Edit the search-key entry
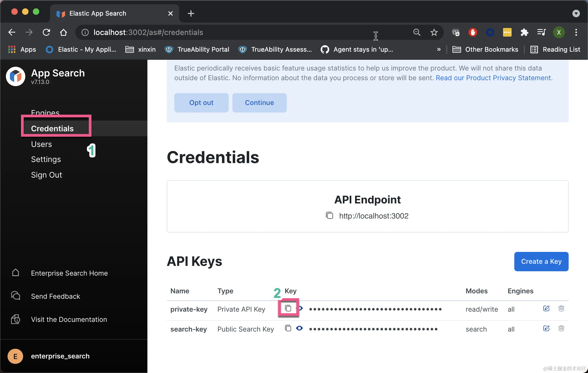Image resolution: width=588 pixels, height=373 pixels. click(x=546, y=328)
